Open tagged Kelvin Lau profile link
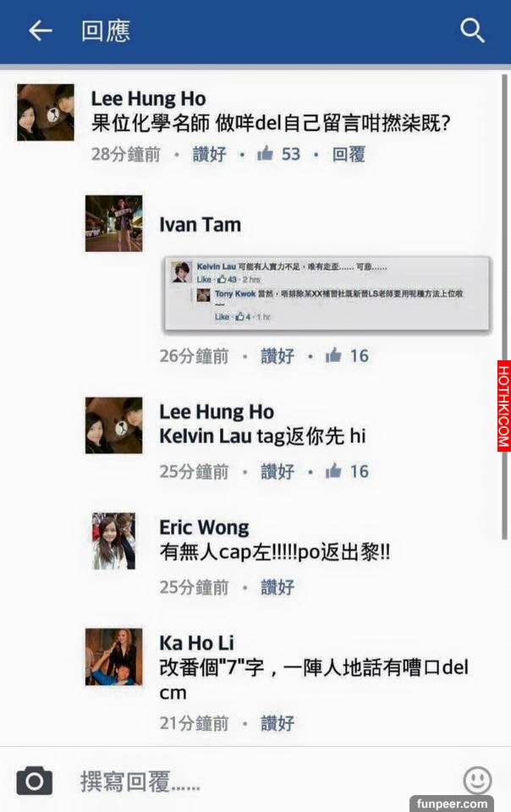511x812 pixels. tap(205, 436)
